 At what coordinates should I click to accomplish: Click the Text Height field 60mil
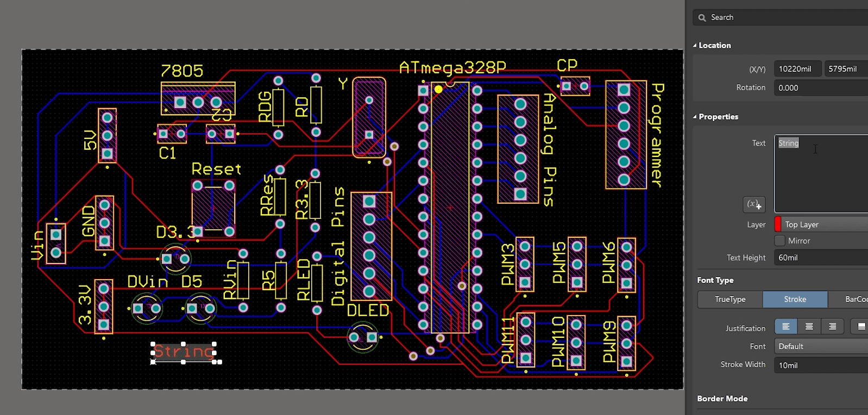[x=821, y=257]
